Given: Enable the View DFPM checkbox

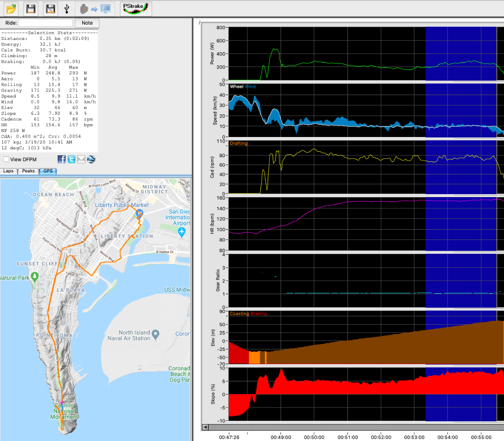Looking at the screenshot, I should pos(7,159).
